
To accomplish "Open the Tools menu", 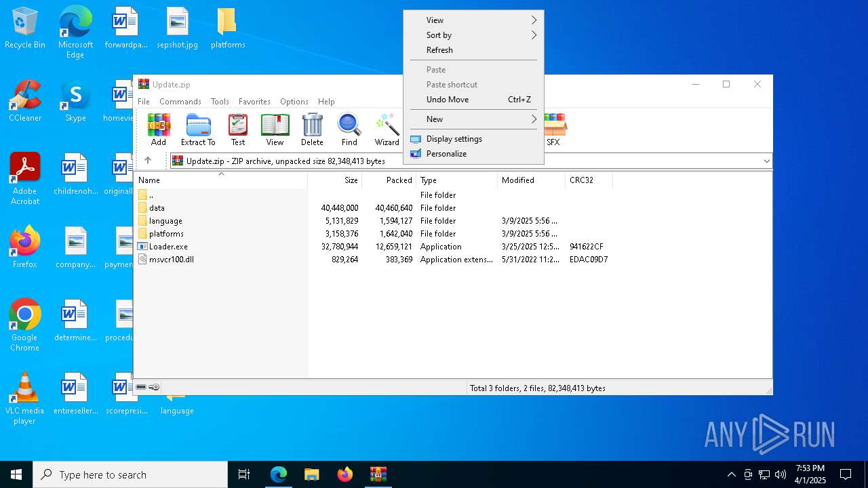I will [x=220, y=102].
